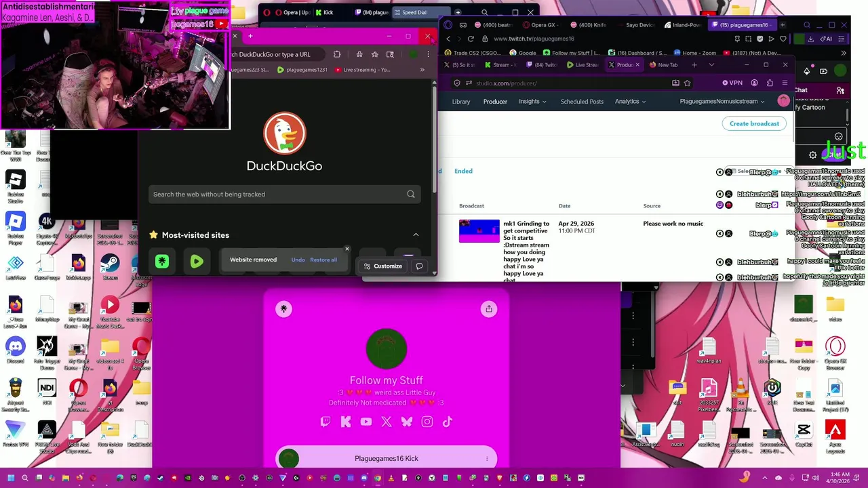
Task: Open the hamburger menu in X producer browser
Action: 785,83
